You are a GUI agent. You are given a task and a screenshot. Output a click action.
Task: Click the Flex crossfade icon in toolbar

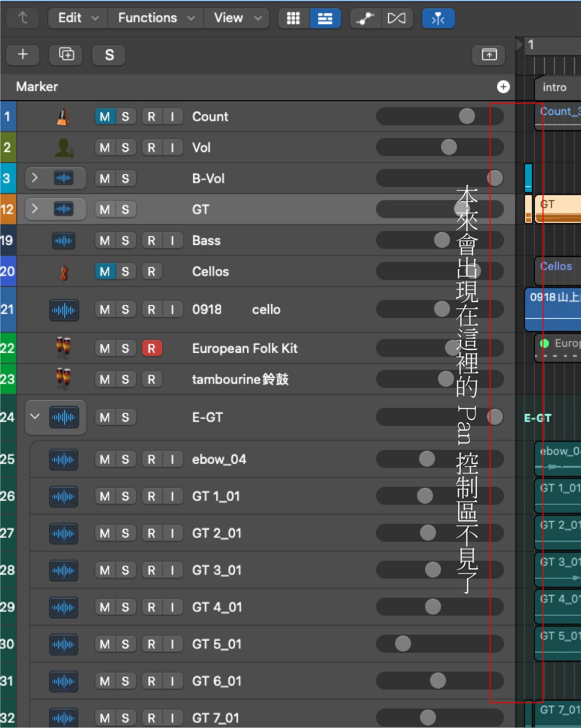point(396,18)
